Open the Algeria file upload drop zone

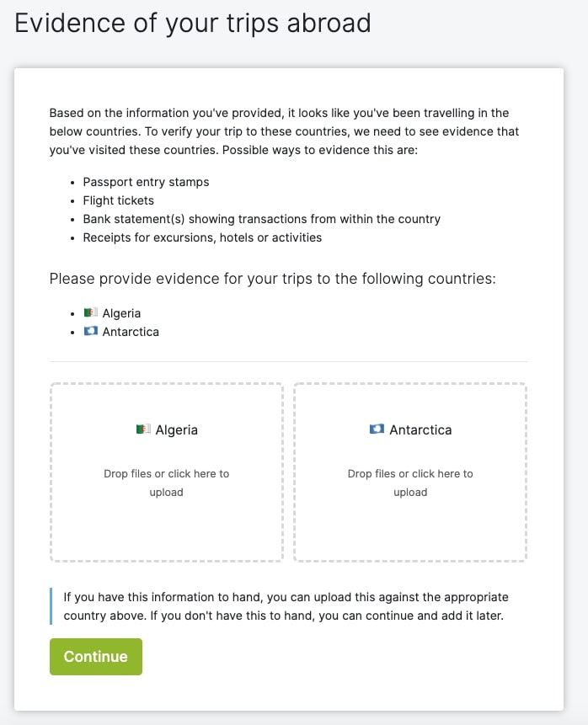[x=167, y=472]
